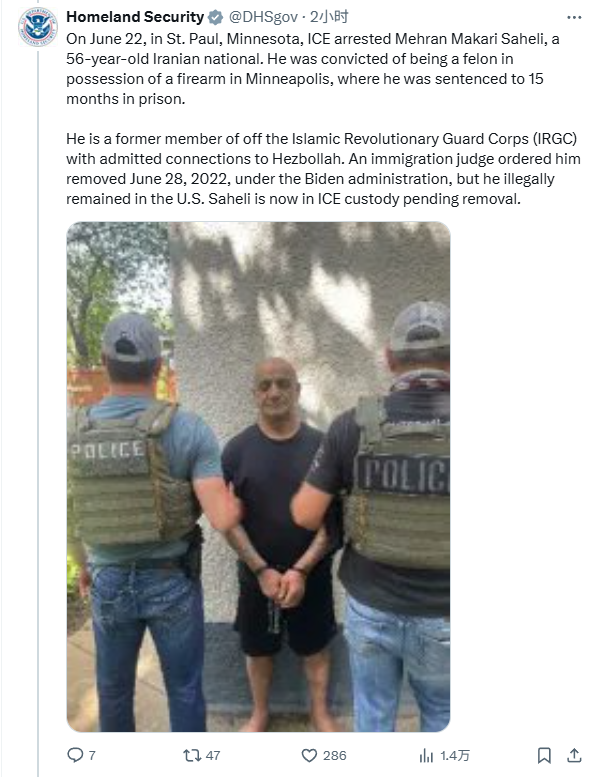Click the paragraph mentioning IRGC and Hezbollah
Screen dimensions: 600x777
point(323,169)
